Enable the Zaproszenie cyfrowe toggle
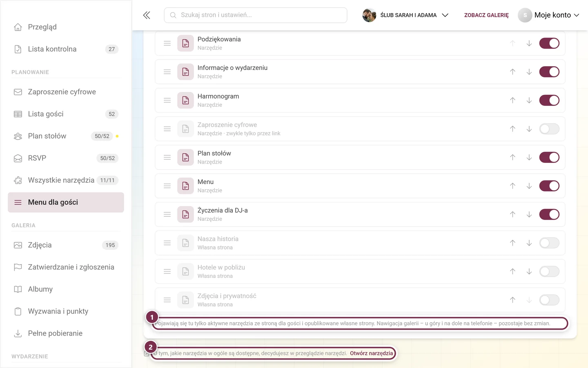This screenshot has width=588, height=368. tap(549, 129)
